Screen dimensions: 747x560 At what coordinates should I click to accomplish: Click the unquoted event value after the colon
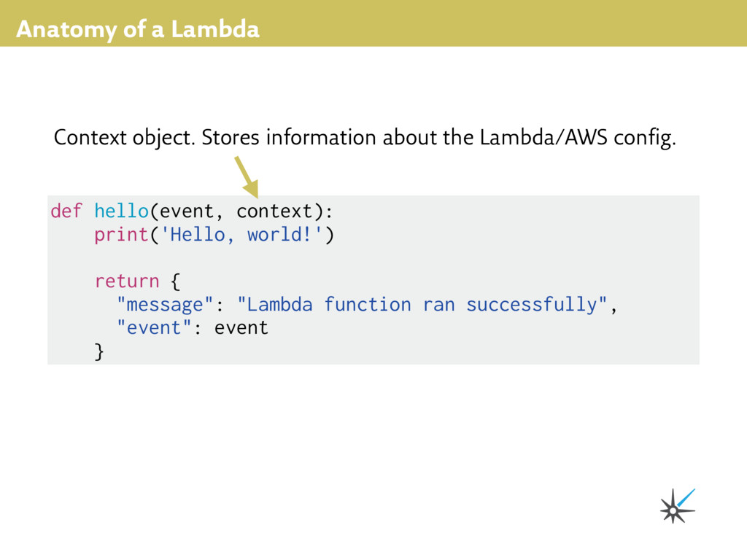tap(241, 327)
